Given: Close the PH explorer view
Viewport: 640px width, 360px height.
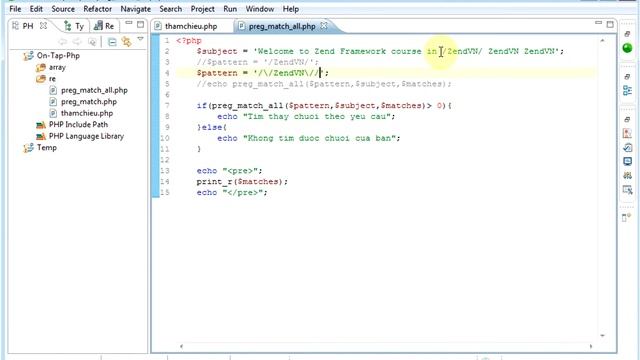Looking at the screenshot, I should point(43,26).
